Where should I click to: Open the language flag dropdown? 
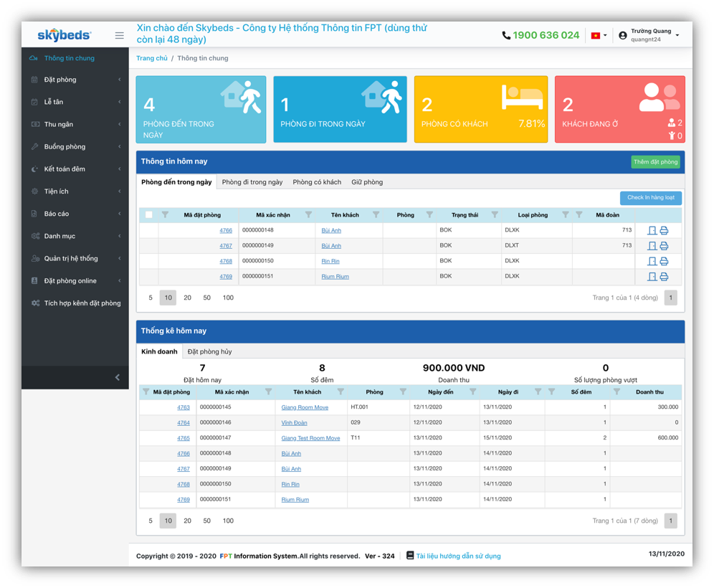[x=598, y=35]
